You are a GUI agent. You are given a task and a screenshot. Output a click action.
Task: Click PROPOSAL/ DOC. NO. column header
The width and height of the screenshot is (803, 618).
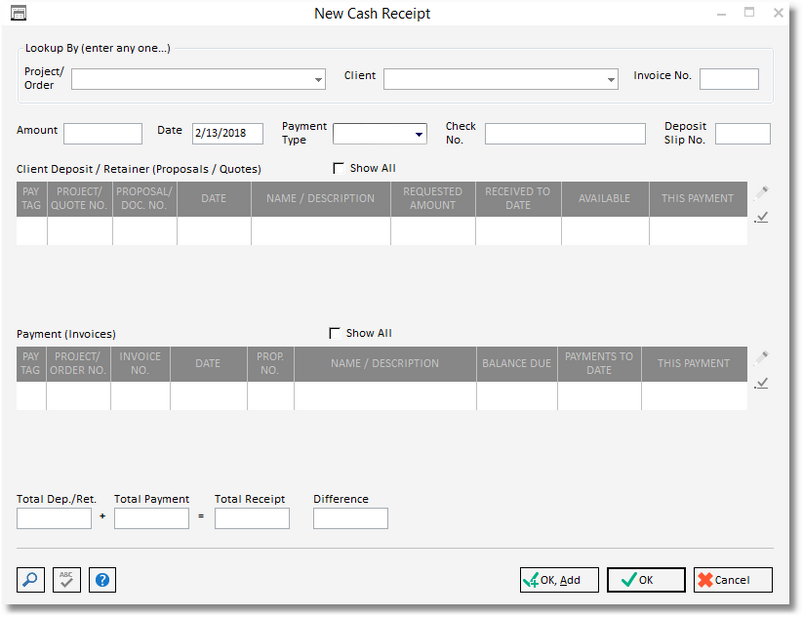[x=144, y=199]
